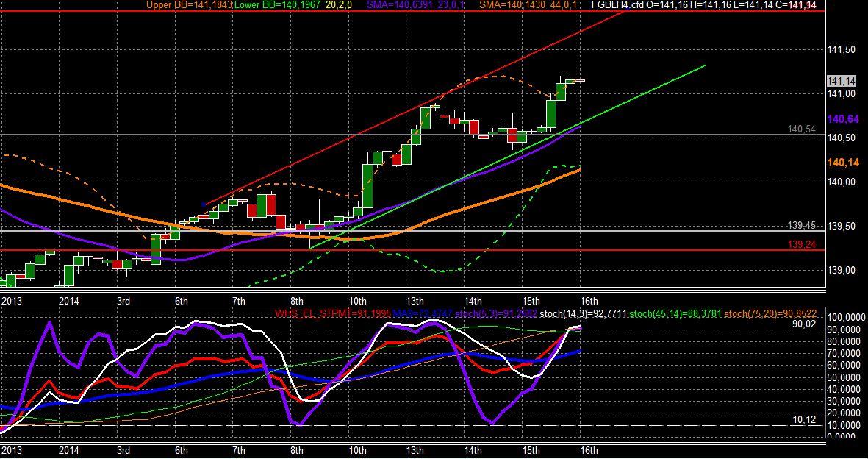Click the 100,0000 stochastic axis label

click(x=845, y=318)
